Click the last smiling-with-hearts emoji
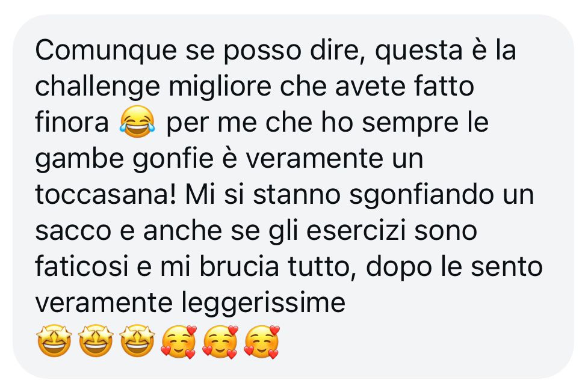 click(x=262, y=342)
